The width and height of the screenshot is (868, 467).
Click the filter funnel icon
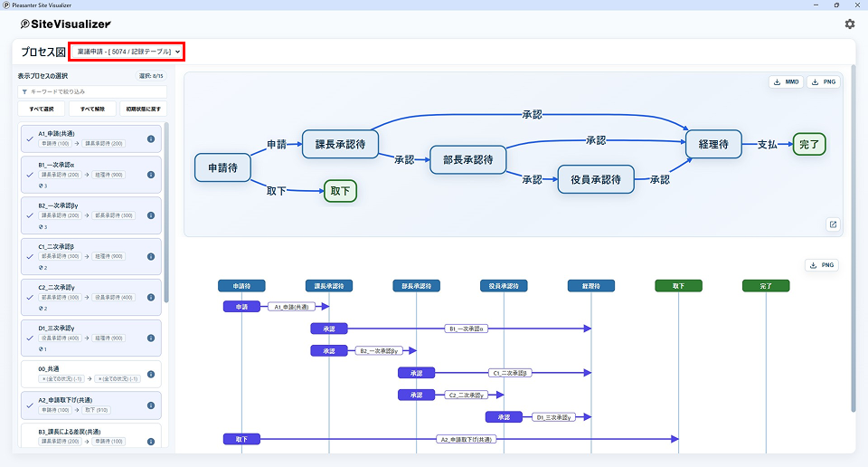click(x=24, y=92)
